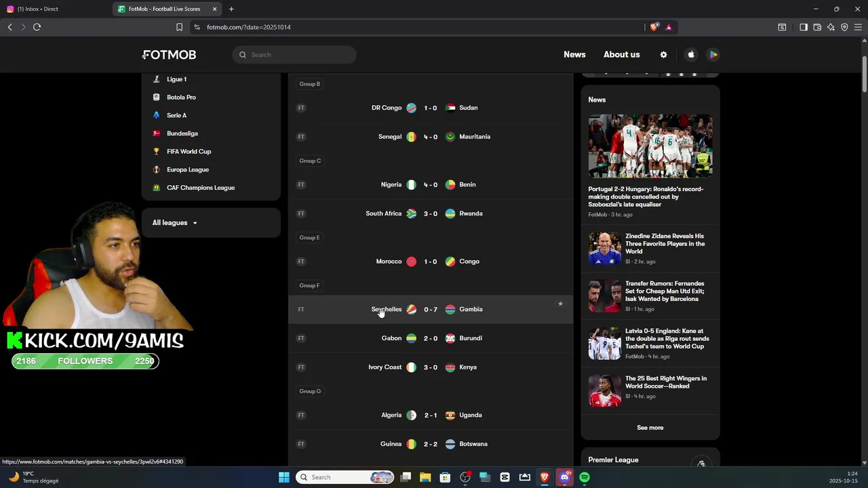
Task: Click the FotMob logo
Action: coord(169,55)
